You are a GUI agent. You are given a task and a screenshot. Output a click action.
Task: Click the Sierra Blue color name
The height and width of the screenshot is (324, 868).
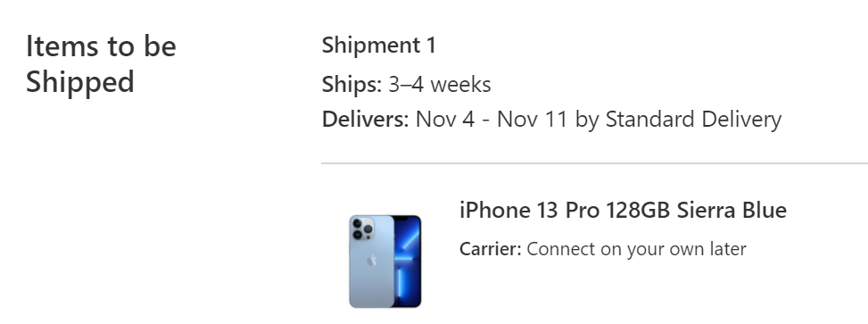[732, 210]
